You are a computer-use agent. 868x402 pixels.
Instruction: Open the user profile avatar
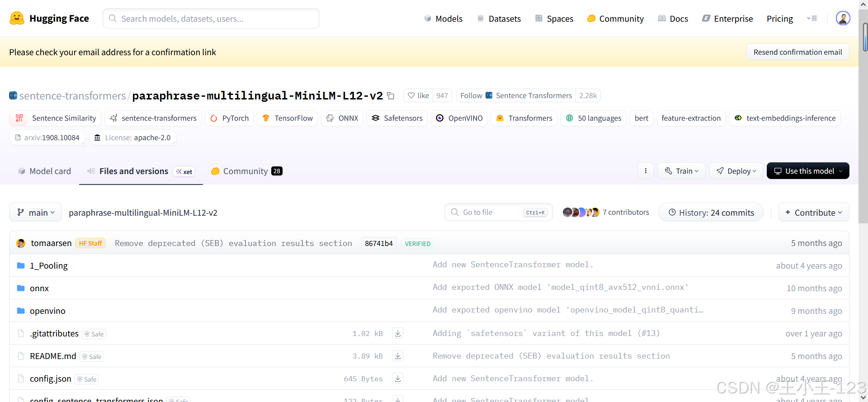(843, 19)
